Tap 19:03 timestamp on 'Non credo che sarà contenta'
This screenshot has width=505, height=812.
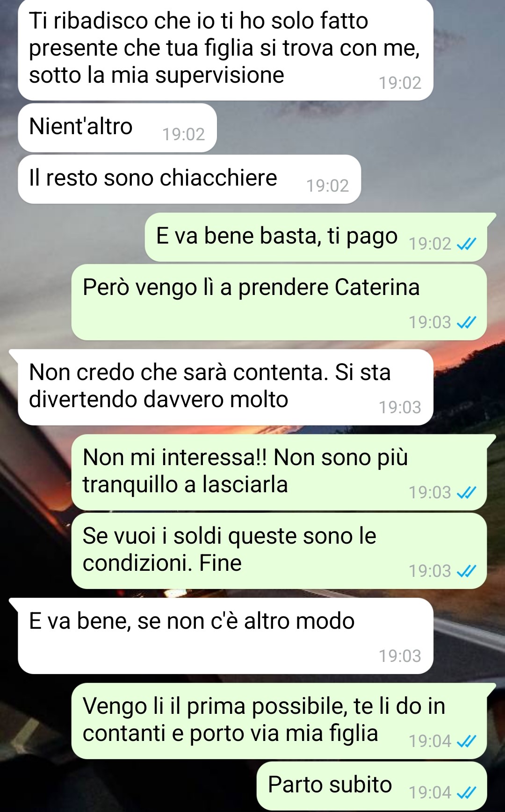pyautogui.click(x=400, y=407)
